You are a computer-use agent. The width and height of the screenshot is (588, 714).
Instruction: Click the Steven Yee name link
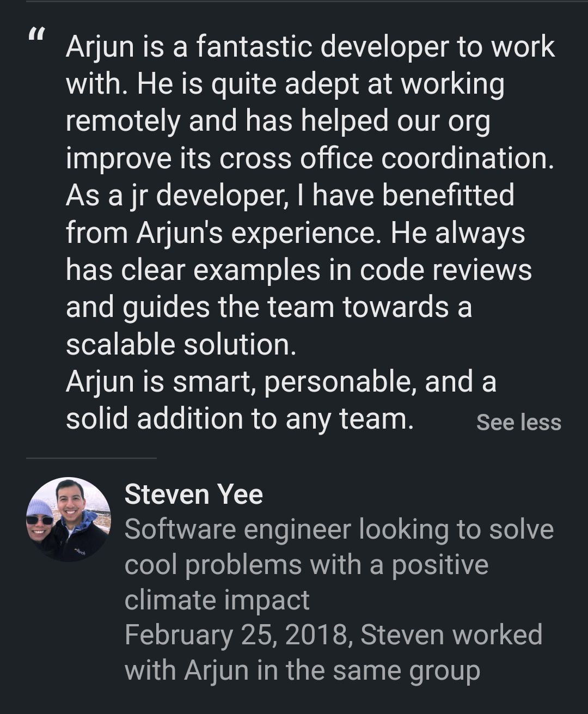[193, 495]
